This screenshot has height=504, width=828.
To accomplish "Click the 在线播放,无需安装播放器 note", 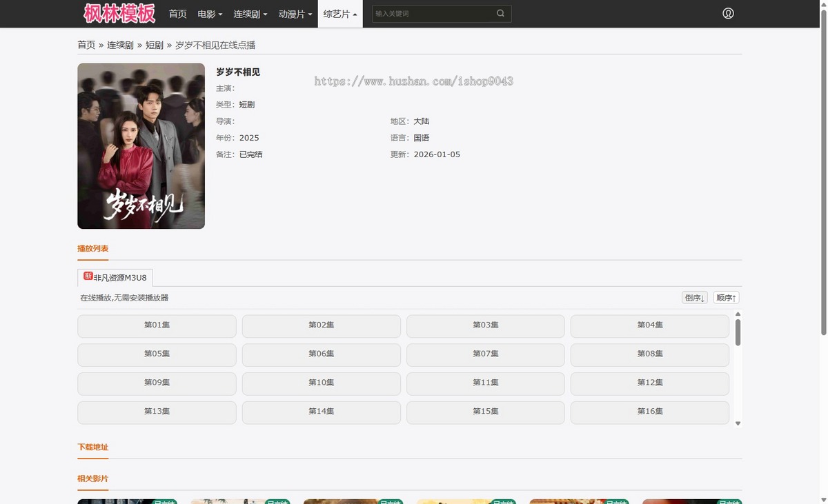I will (x=124, y=298).
